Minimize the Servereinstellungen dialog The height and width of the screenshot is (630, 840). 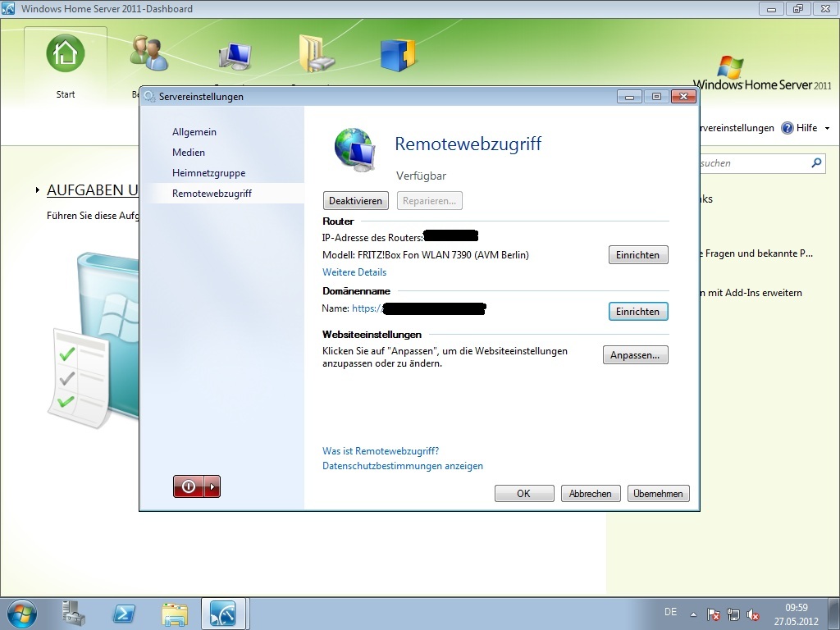(x=629, y=97)
